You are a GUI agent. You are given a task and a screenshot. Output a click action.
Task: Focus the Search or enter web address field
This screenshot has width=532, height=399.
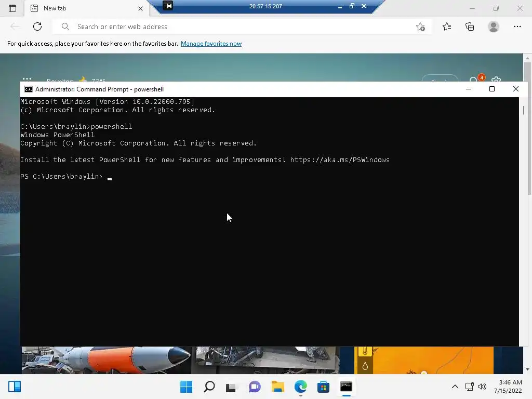point(243,26)
